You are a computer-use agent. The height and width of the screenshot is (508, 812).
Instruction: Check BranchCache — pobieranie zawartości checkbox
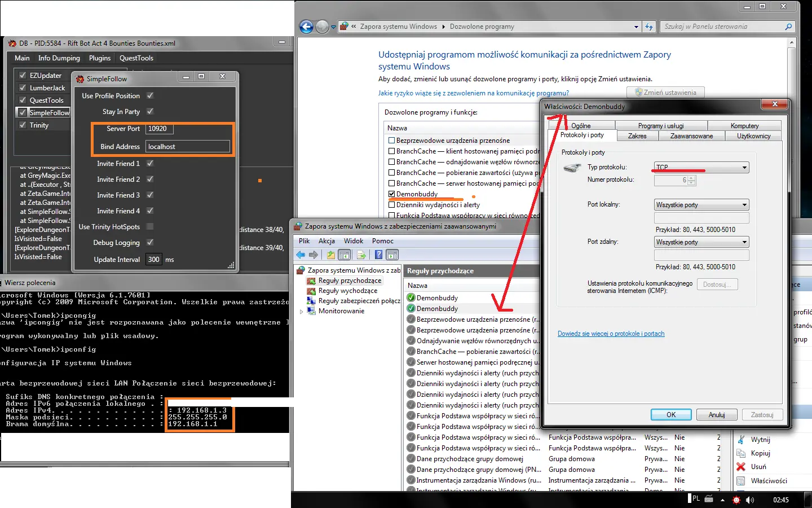(x=391, y=173)
